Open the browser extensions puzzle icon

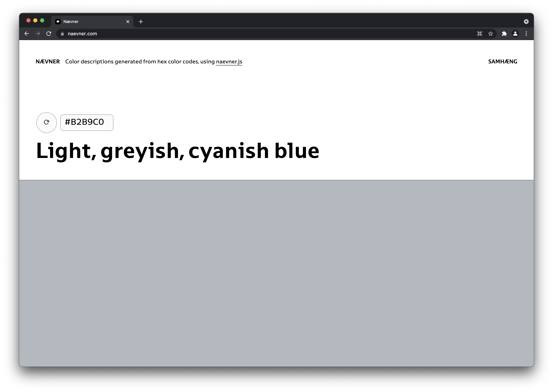tap(504, 34)
